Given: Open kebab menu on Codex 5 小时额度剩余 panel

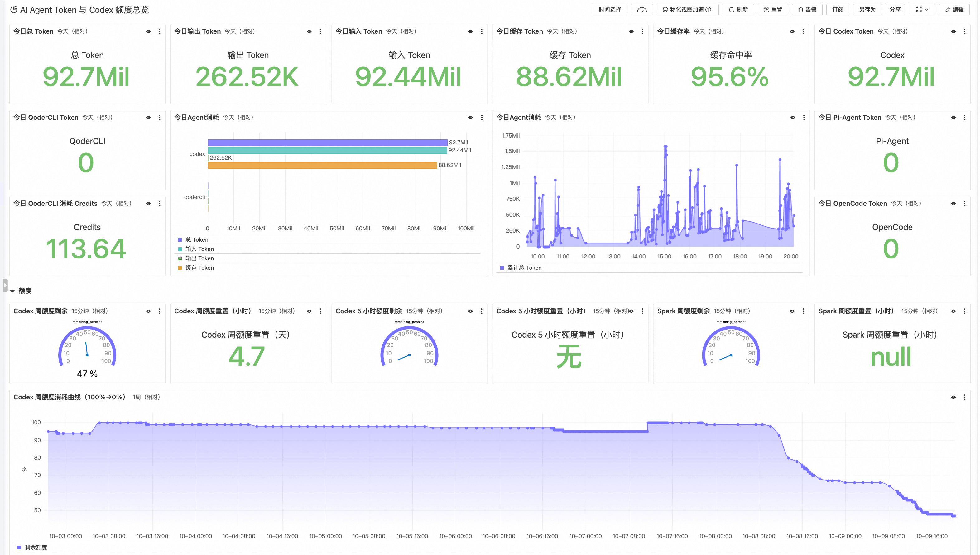Looking at the screenshot, I should 482,311.
